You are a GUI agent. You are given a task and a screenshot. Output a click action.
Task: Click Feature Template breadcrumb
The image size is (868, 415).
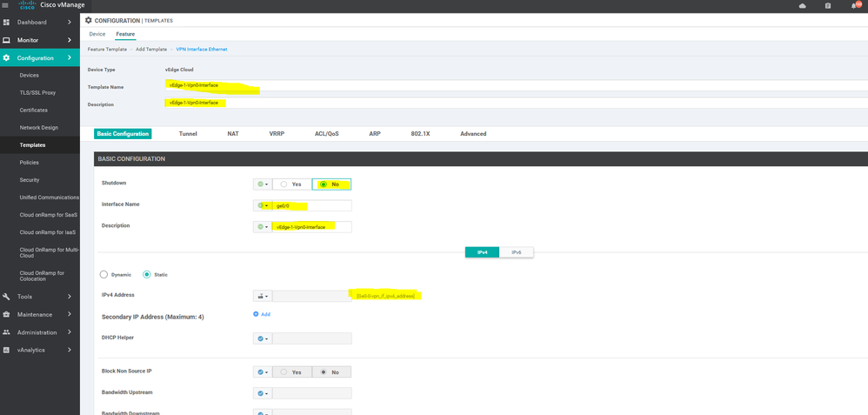click(x=107, y=50)
